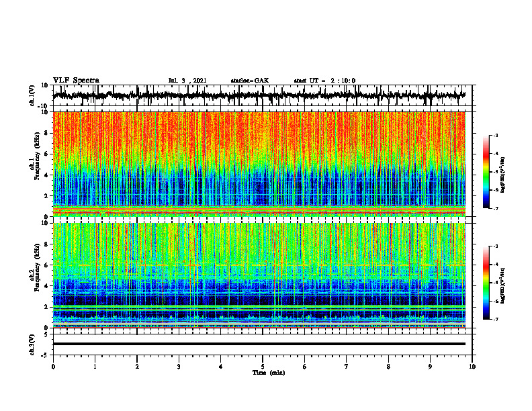Click the "7" tick on the time axis

tap(347, 367)
